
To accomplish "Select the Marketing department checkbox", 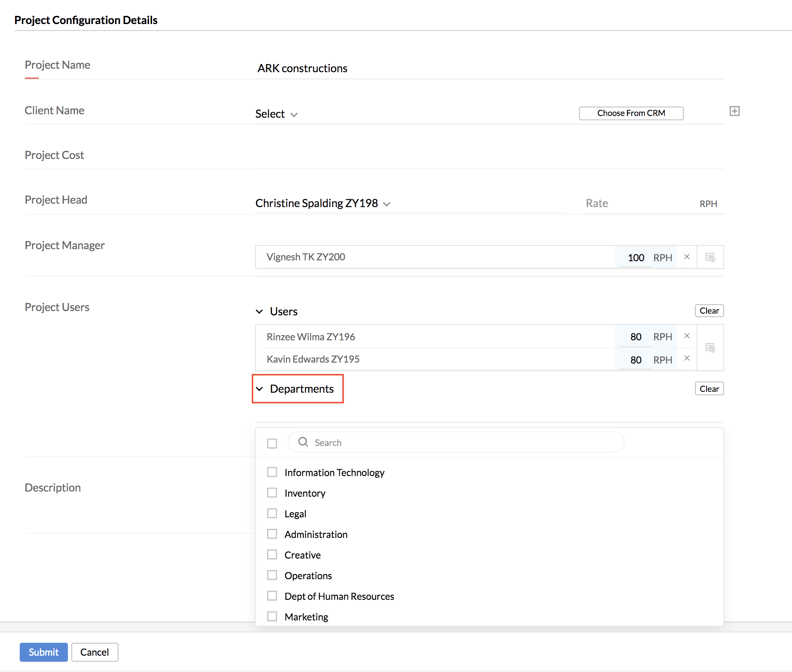I will pos(272,617).
